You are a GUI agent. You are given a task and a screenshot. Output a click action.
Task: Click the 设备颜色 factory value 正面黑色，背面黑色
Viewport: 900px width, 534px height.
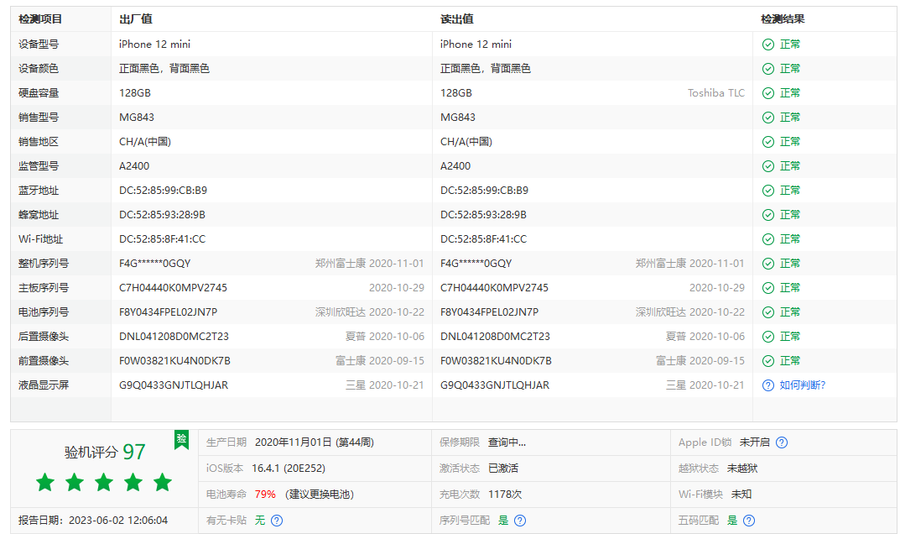[164, 69]
